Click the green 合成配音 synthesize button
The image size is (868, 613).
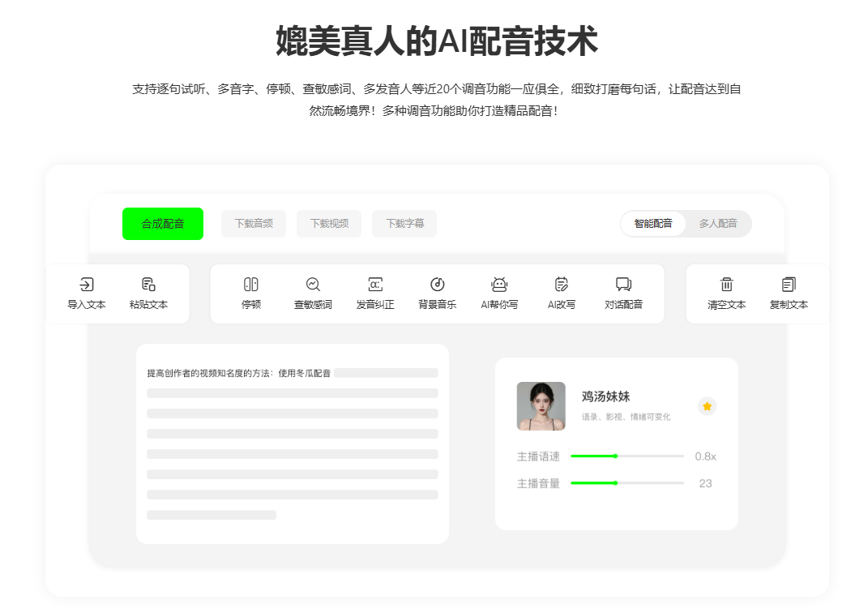pyautogui.click(x=163, y=224)
